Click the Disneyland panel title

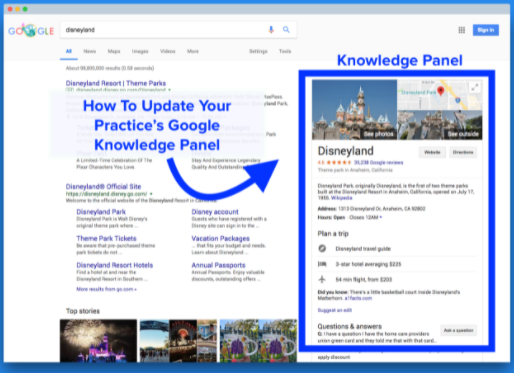(x=346, y=151)
